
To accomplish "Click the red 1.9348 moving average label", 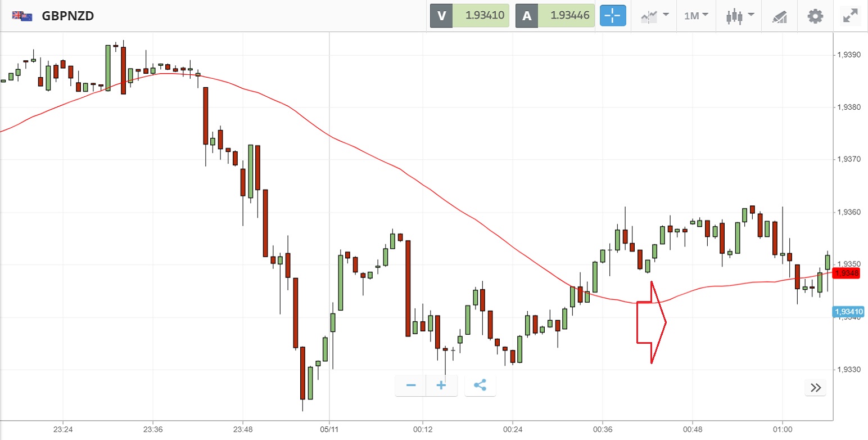I will click(847, 273).
